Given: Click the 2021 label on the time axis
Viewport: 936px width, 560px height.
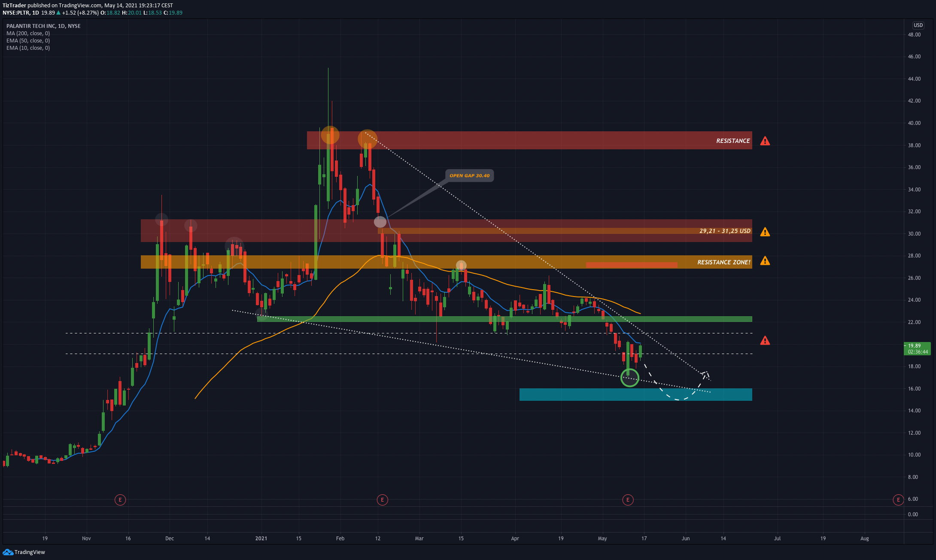Looking at the screenshot, I should point(261,538).
